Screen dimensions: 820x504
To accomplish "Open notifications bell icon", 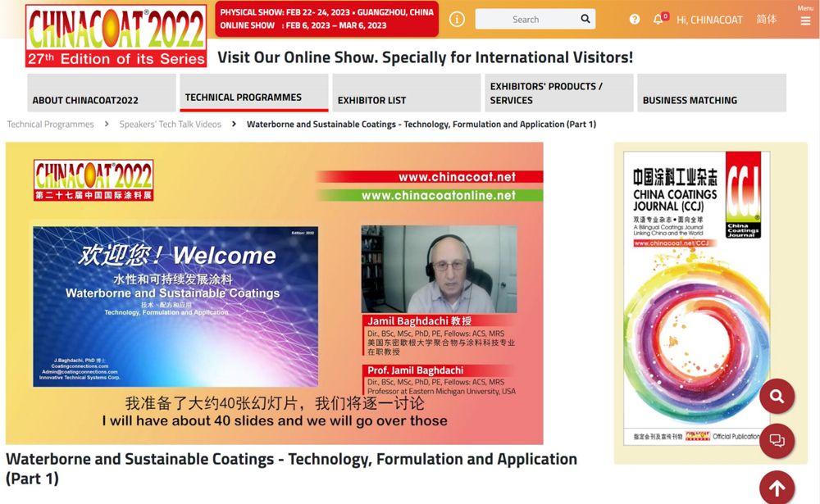I will coord(658,20).
